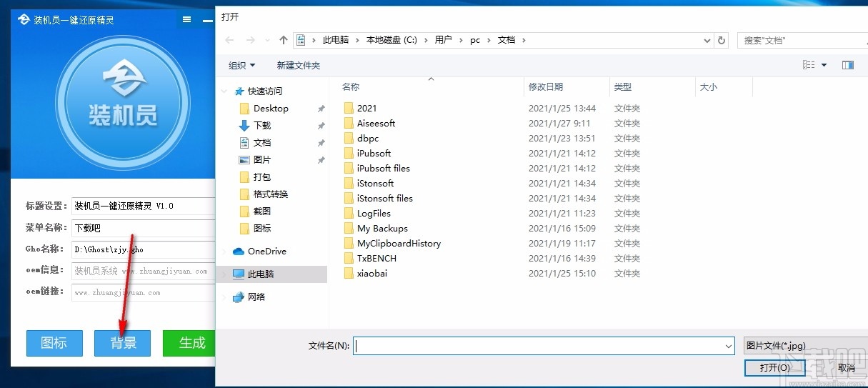
Task: Unpin Desktop from quick access
Action: 321,109
